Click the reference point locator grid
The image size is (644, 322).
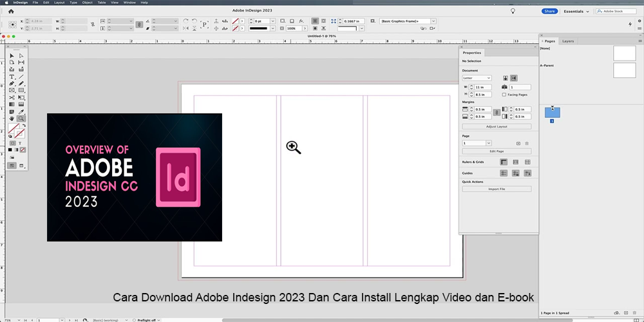(13, 24)
